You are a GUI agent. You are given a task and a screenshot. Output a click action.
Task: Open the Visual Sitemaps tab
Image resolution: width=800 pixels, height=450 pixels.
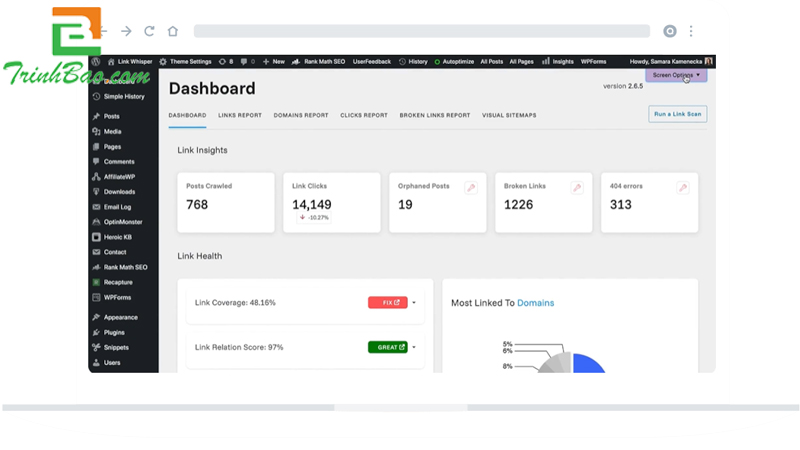coord(509,115)
